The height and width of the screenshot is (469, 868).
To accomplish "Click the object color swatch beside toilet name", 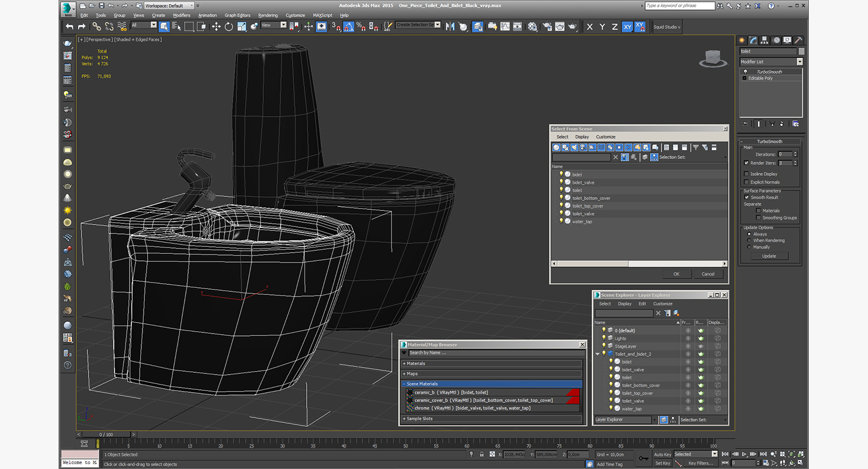I will point(801,52).
